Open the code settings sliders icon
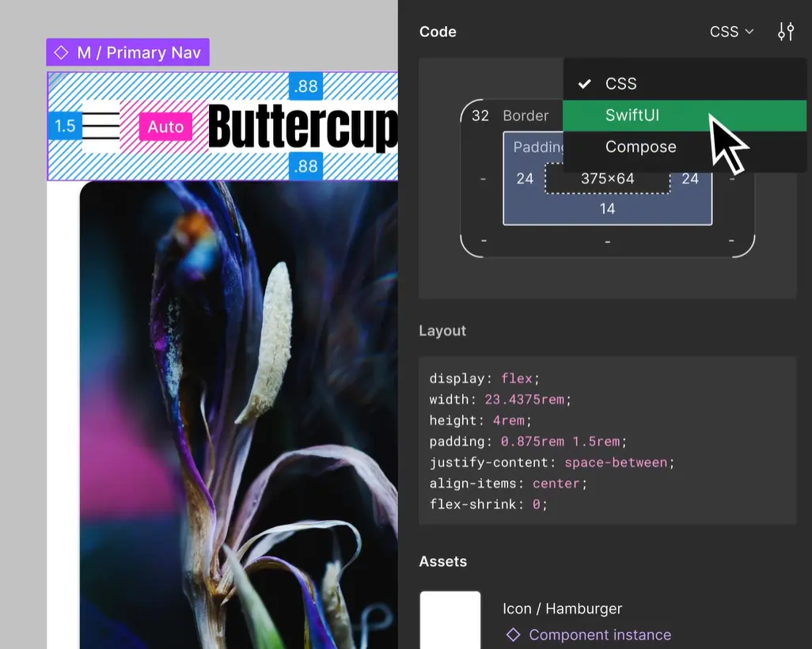 click(x=785, y=32)
